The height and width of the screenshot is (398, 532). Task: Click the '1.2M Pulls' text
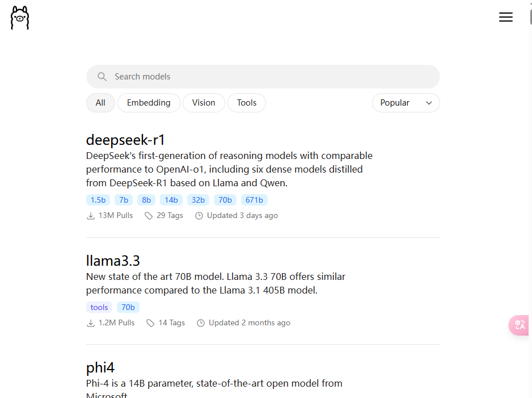tap(116, 323)
